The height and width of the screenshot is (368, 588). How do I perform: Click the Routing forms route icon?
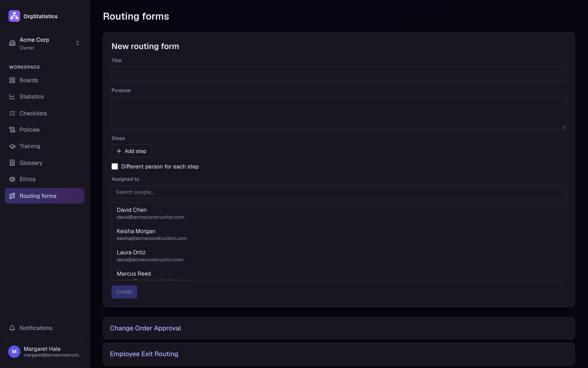tap(12, 196)
